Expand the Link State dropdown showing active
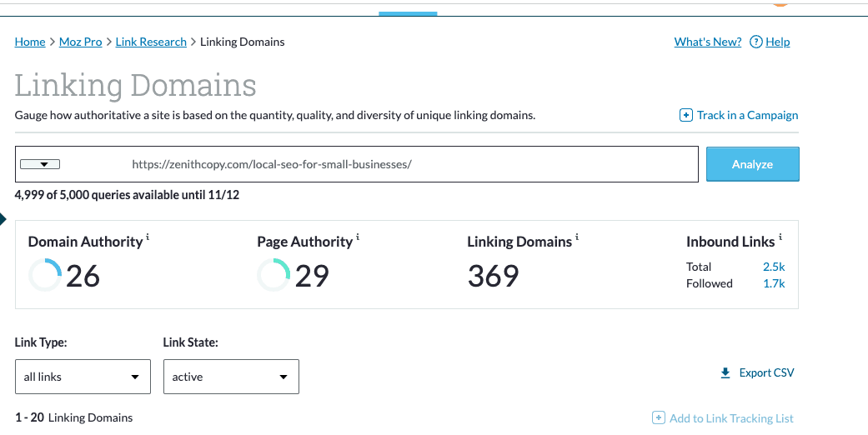The width and height of the screenshot is (868, 435). pyautogui.click(x=231, y=377)
